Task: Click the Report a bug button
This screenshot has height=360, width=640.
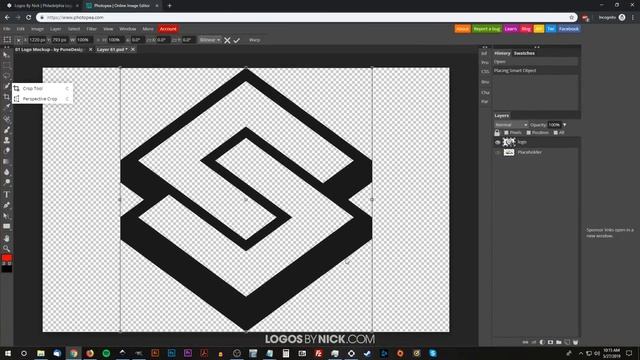Action: pos(487,29)
